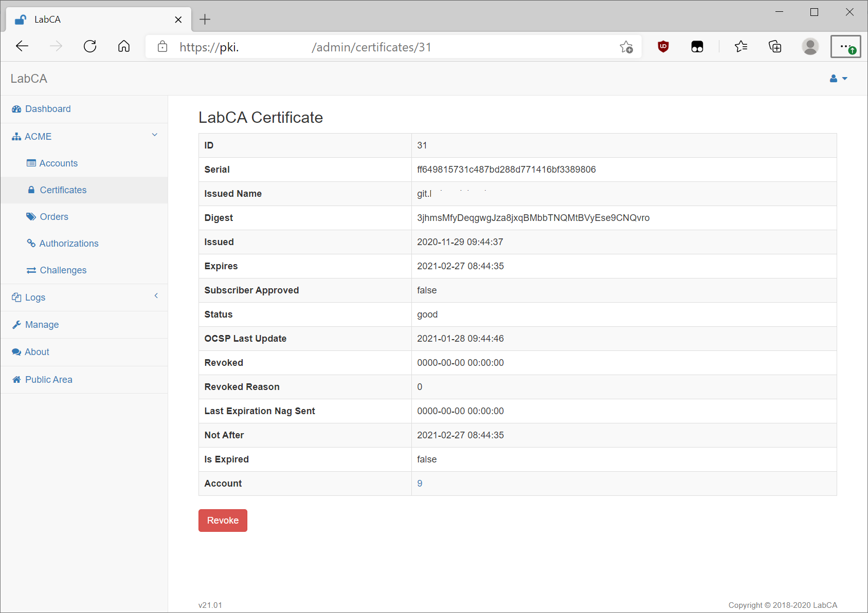Image resolution: width=868 pixels, height=613 pixels.
Task: Click the Authorizations chain-link icon
Action: coord(31,243)
